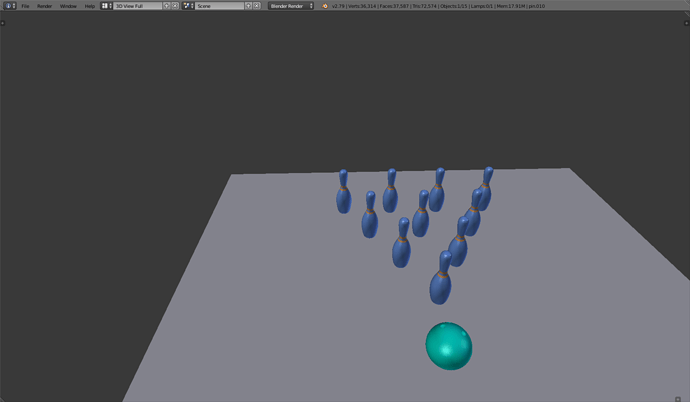Open the screen layout browse icon
This screenshot has width=690, height=402.
(x=106, y=6)
